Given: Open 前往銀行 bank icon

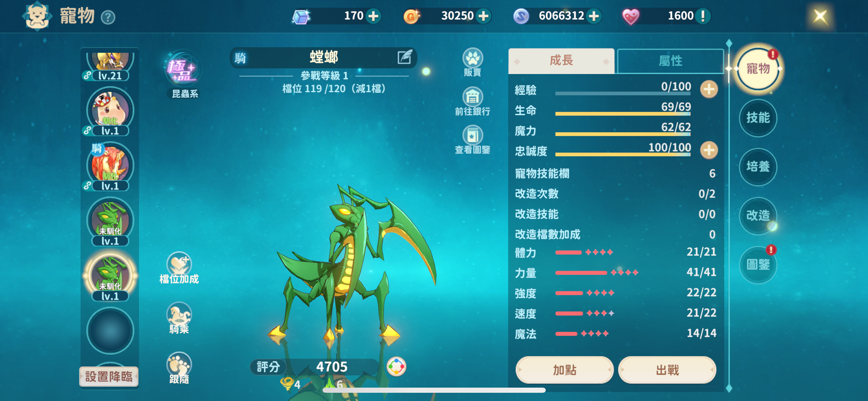Looking at the screenshot, I should [472, 97].
